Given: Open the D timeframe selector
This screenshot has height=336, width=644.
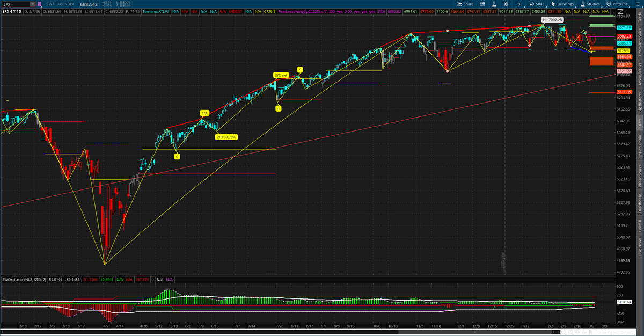Looking at the screenshot, I should (x=518, y=4).
